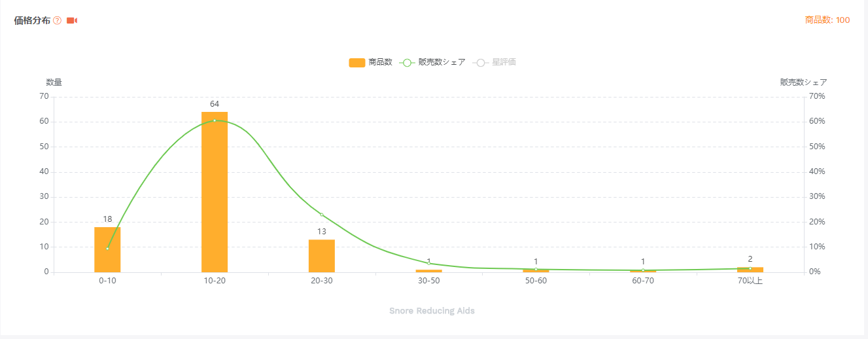Select the 20-30 bar labeled 13
The image size is (868, 339).
(322, 256)
